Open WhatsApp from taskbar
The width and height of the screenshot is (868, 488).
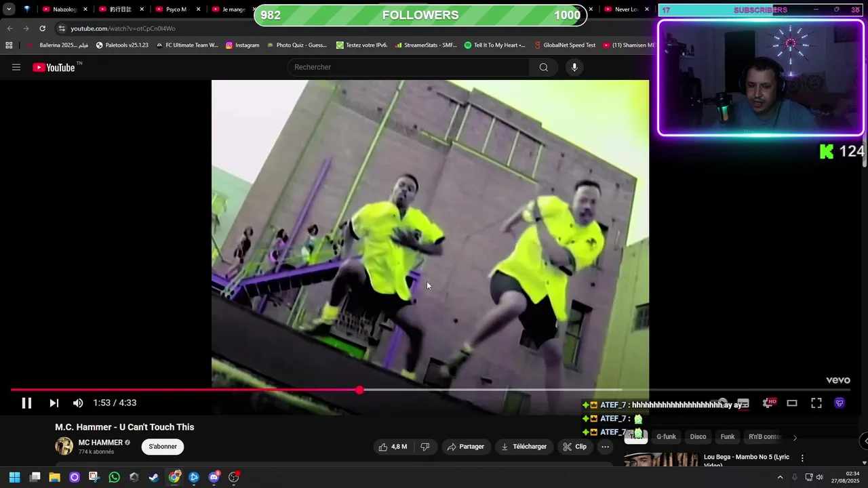(114, 477)
